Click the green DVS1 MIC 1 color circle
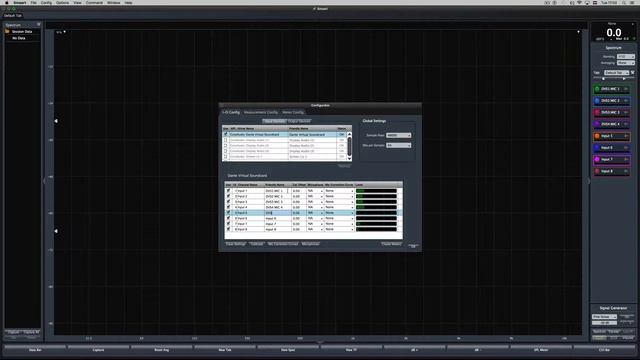640x360 pixels. (597, 89)
